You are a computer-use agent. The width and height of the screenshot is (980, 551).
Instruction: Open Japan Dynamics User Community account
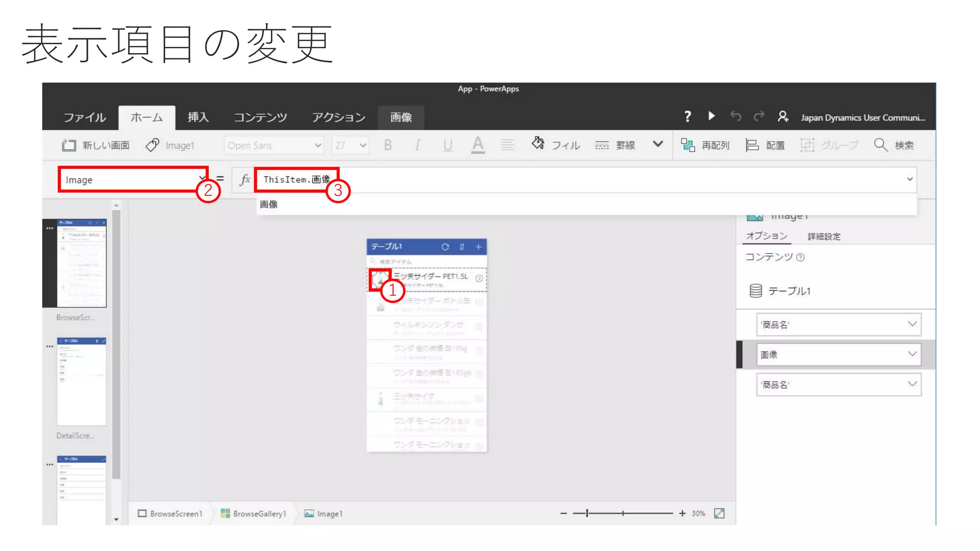(863, 118)
